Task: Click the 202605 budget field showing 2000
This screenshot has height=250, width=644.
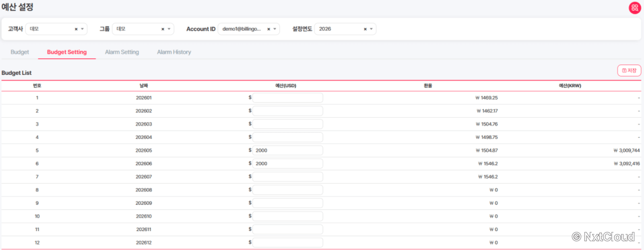Action: click(x=287, y=150)
